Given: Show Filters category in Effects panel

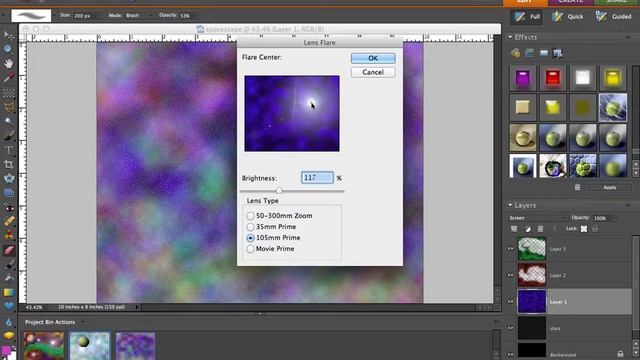Looking at the screenshot, I should [x=516, y=53].
